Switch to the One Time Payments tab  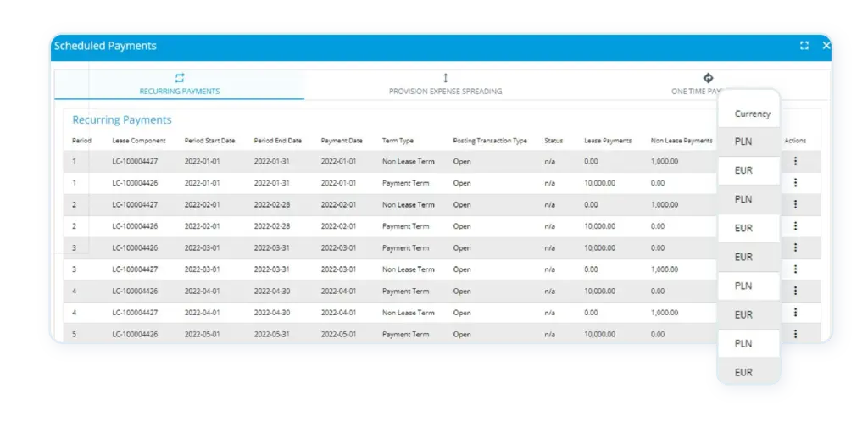pos(707,85)
